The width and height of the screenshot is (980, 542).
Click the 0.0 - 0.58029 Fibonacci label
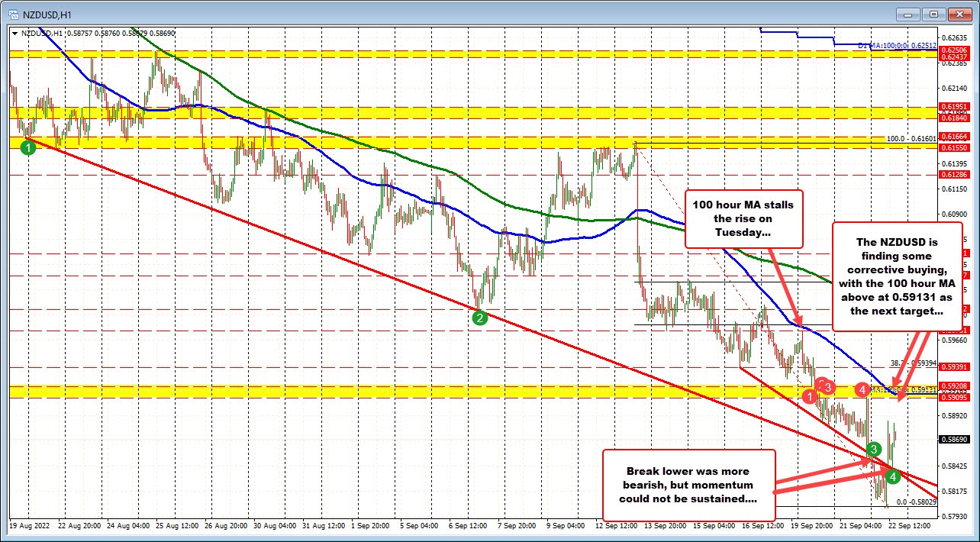coord(916,502)
